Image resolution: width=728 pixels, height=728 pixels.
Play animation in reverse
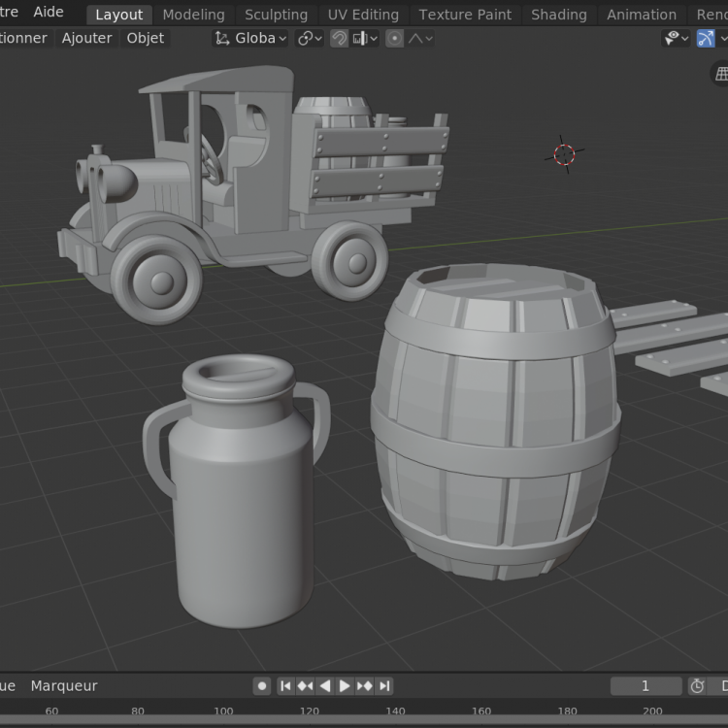tap(325, 685)
